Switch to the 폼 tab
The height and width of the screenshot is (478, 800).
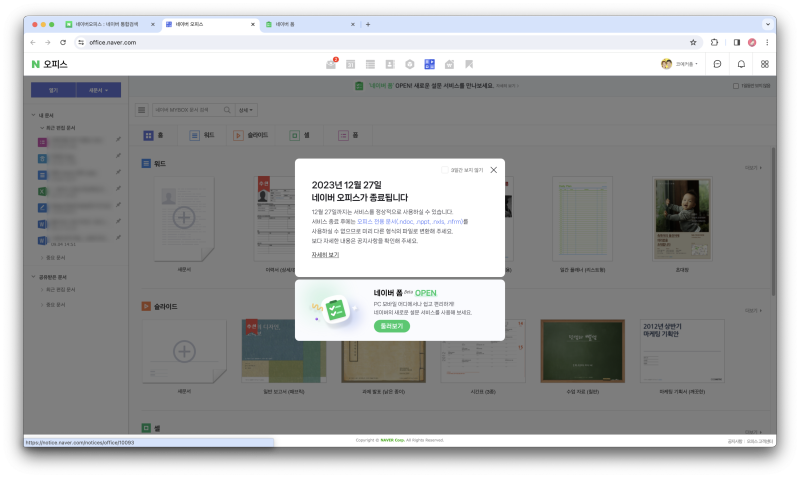[348, 135]
